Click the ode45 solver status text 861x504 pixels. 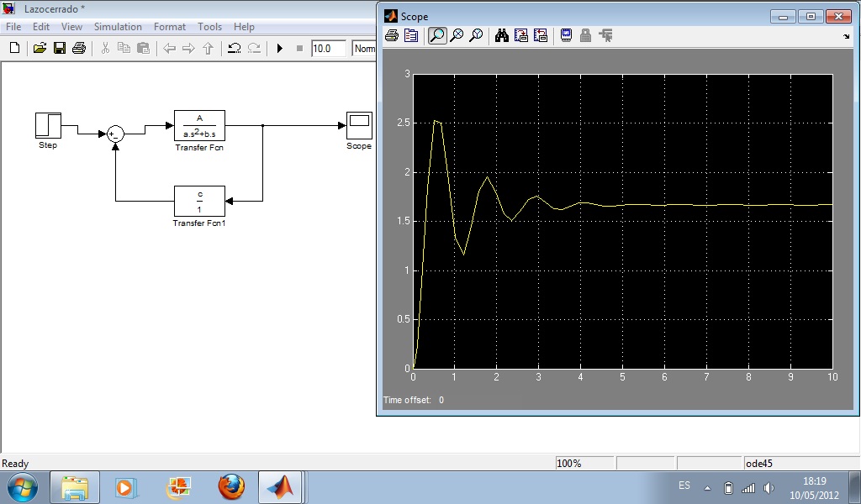point(759,464)
